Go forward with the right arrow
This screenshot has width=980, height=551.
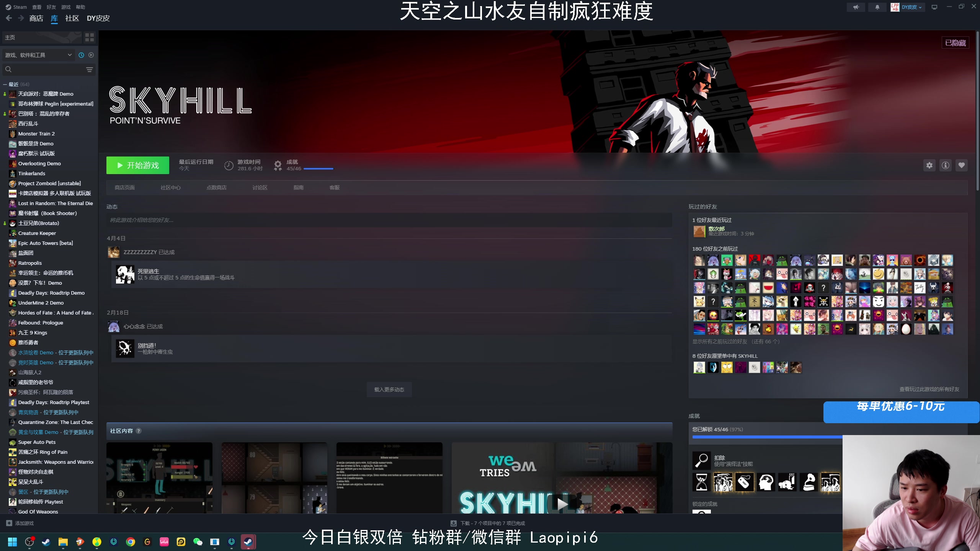[21, 18]
